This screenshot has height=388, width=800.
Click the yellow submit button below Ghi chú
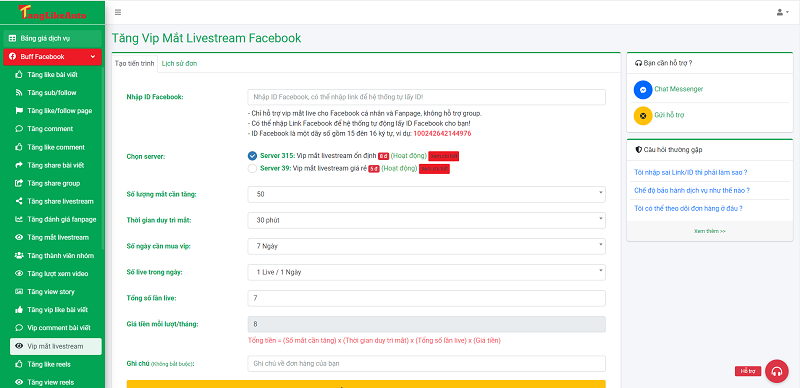point(366,384)
